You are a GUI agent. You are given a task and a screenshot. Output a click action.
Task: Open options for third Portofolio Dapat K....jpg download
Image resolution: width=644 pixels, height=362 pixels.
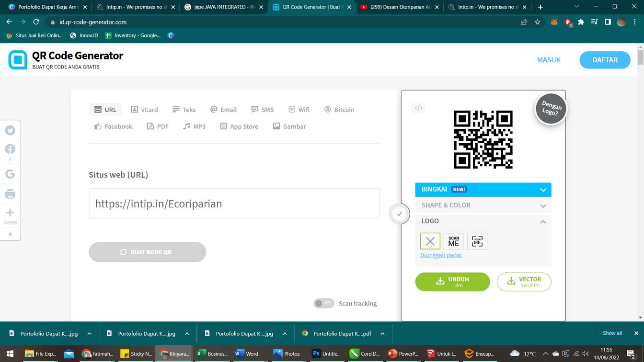[285, 334]
